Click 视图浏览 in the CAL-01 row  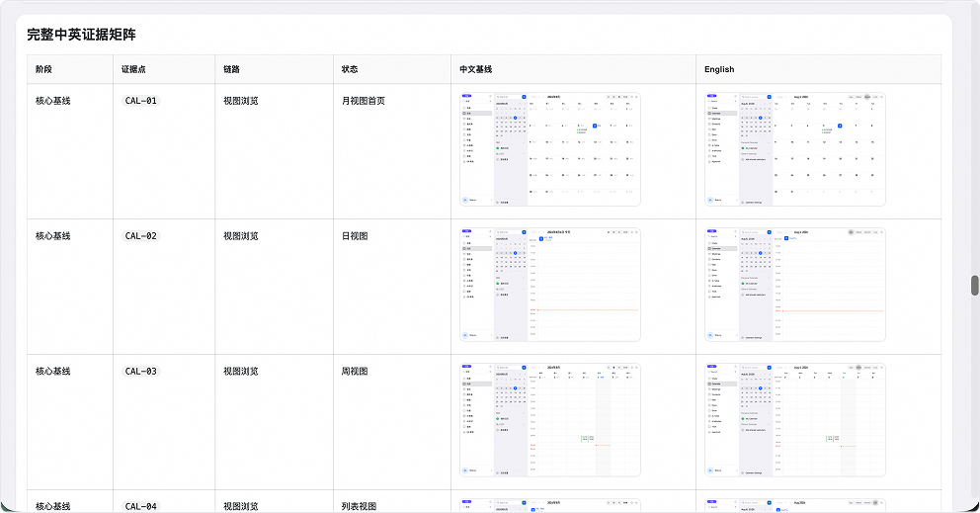(x=241, y=101)
